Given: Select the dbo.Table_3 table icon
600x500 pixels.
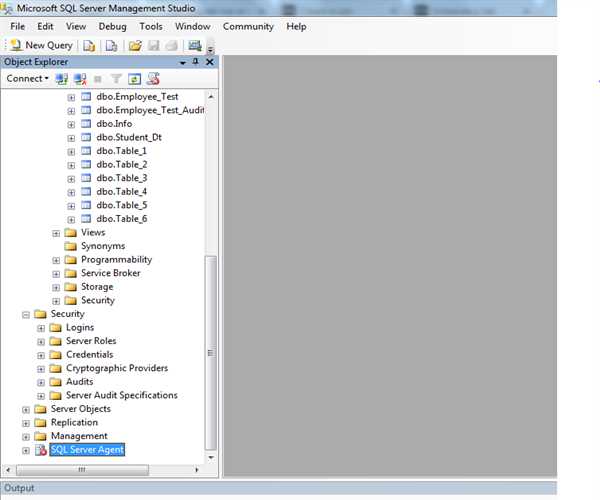Looking at the screenshot, I should (86, 178).
